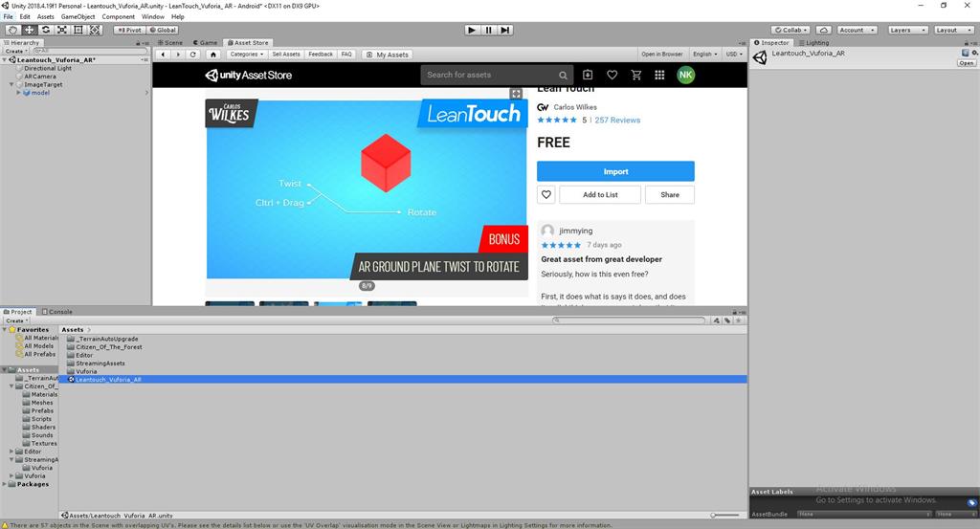
Task: Open the apps grid icon
Action: (659, 75)
